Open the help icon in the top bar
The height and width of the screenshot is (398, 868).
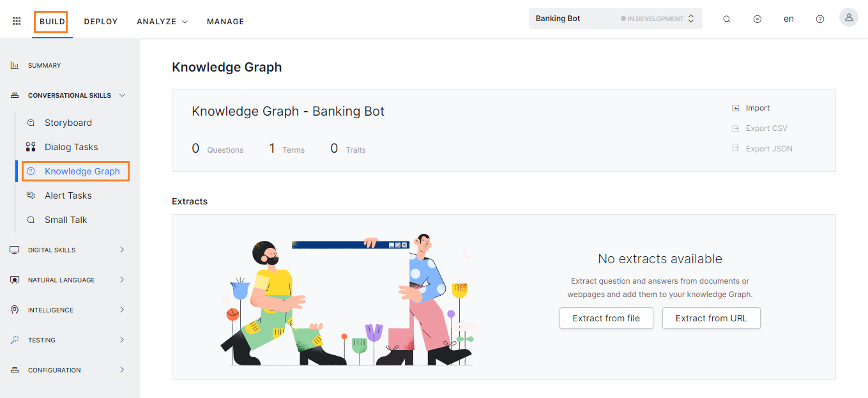pos(819,19)
